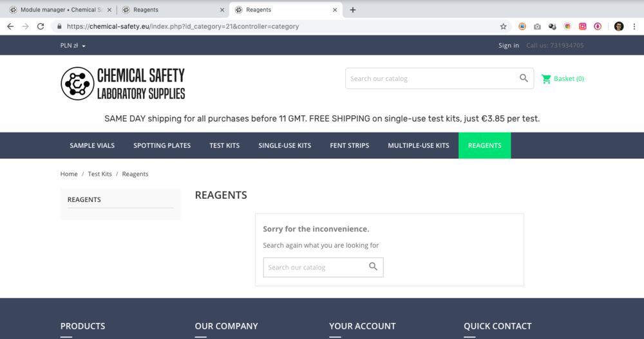Open a new browser tab
The width and height of the screenshot is (644, 339).
point(353,10)
